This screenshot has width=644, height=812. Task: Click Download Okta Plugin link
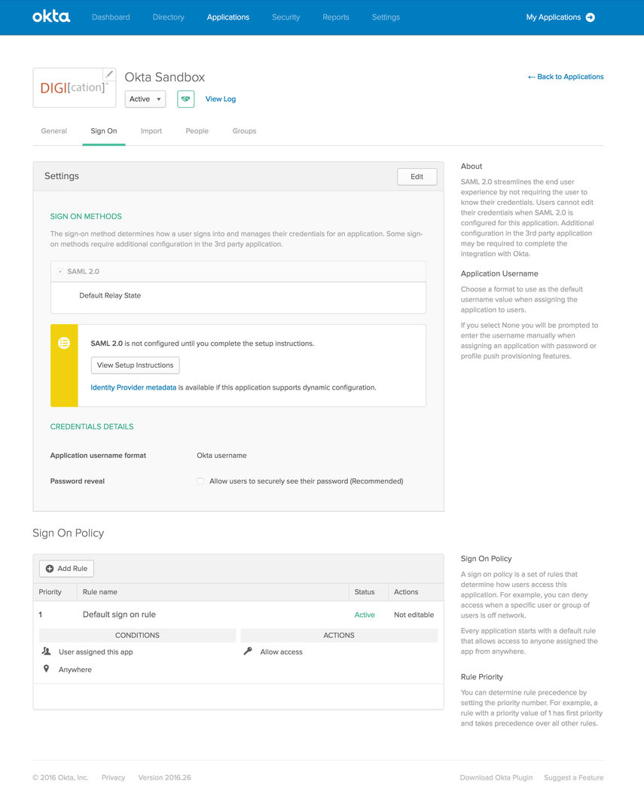[496, 777]
